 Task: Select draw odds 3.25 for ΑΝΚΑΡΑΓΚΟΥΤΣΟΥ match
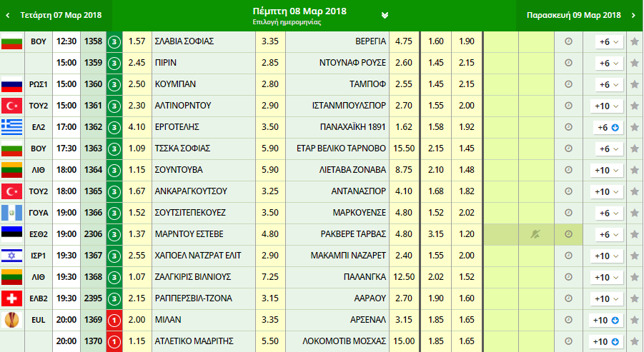click(270, 191)
